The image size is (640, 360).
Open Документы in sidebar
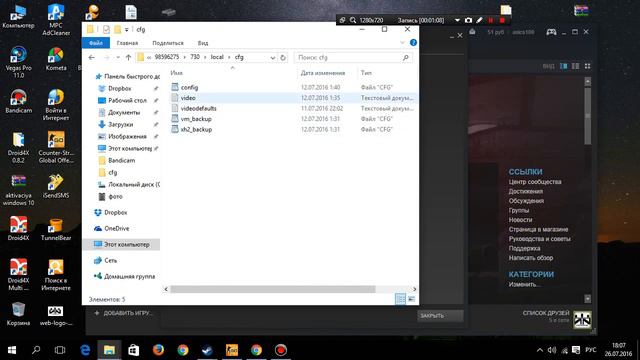coord(124,112)
